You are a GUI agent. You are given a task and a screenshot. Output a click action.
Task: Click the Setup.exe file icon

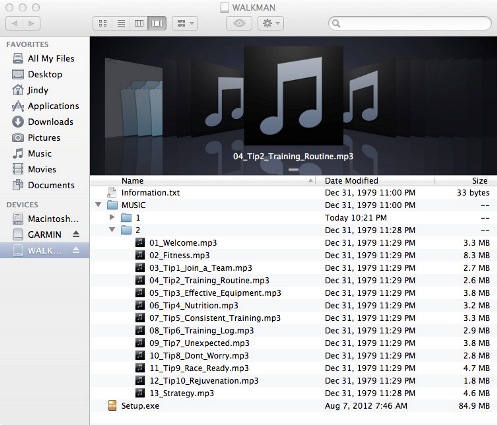click(x=112, y=406)
